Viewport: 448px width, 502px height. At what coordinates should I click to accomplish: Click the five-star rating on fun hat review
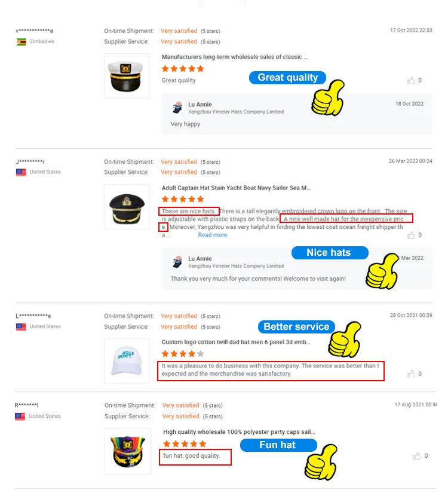[x=185, y=443]
